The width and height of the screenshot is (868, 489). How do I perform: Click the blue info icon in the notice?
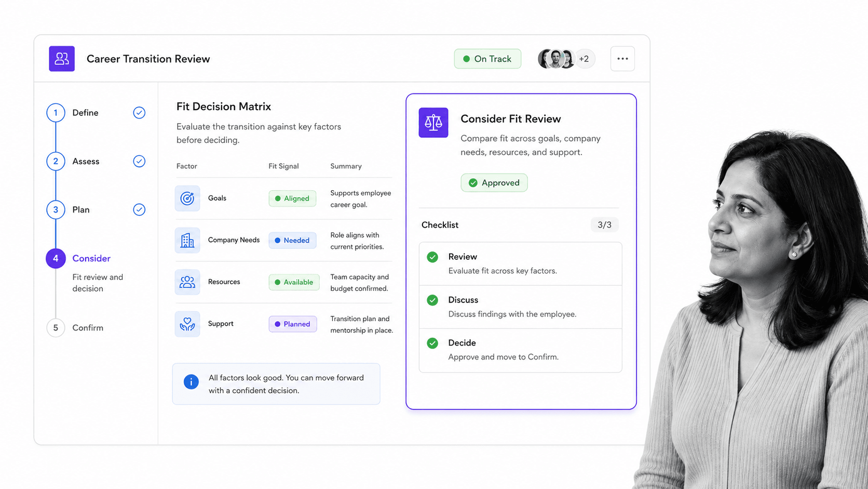(191, 382)
